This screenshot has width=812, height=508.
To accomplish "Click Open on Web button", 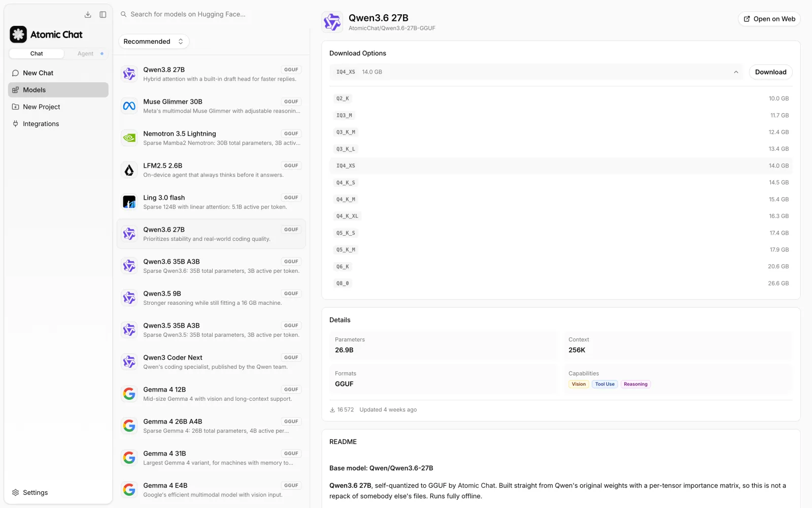I will [x=769, y=19].
